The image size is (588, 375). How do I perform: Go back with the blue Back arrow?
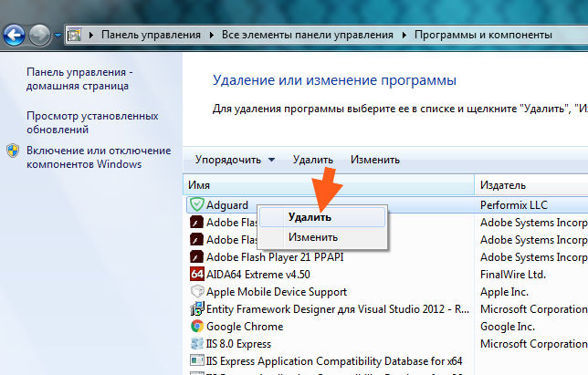[x=14, y=36]
